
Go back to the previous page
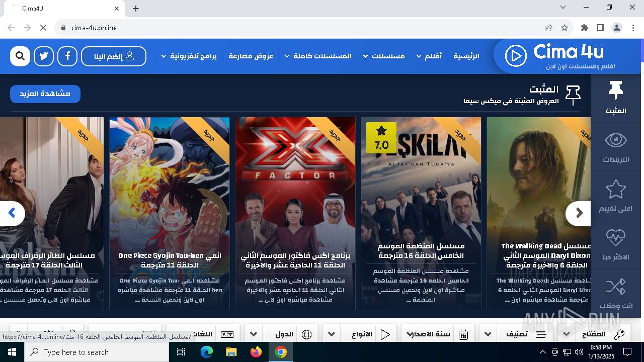pyautogui.click(x=11, y=28)
